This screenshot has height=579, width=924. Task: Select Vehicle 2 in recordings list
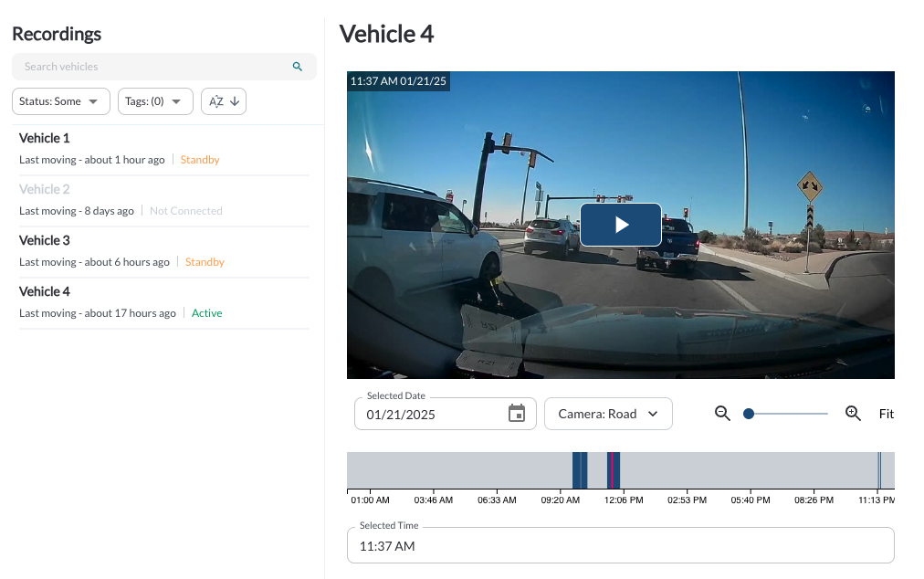[45, 190]
